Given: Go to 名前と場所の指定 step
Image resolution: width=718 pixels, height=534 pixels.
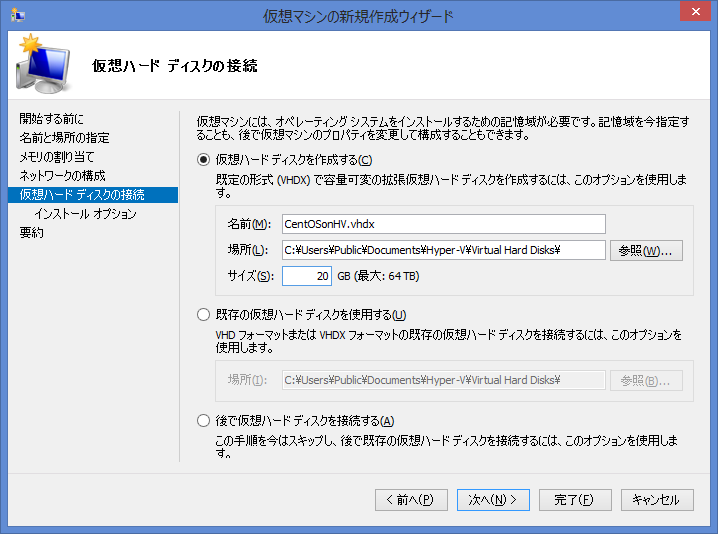Looking at the screenshot, I should pyautogui.click(x=65, y=138).
